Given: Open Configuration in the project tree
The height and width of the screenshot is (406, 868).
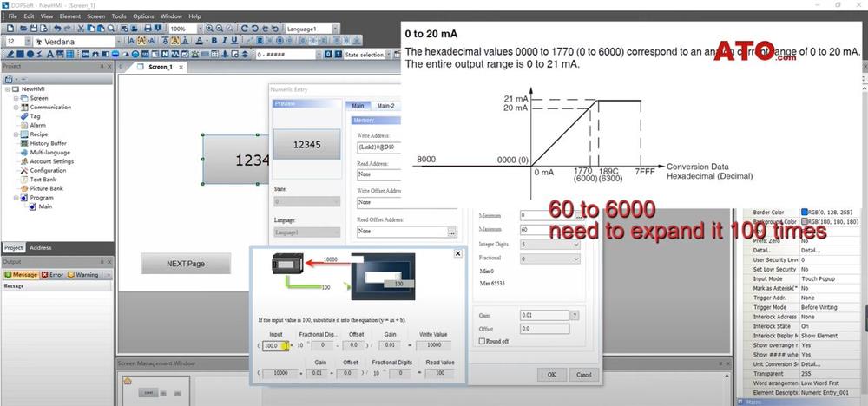Looking at the screenshot, I should pos(47,170).
